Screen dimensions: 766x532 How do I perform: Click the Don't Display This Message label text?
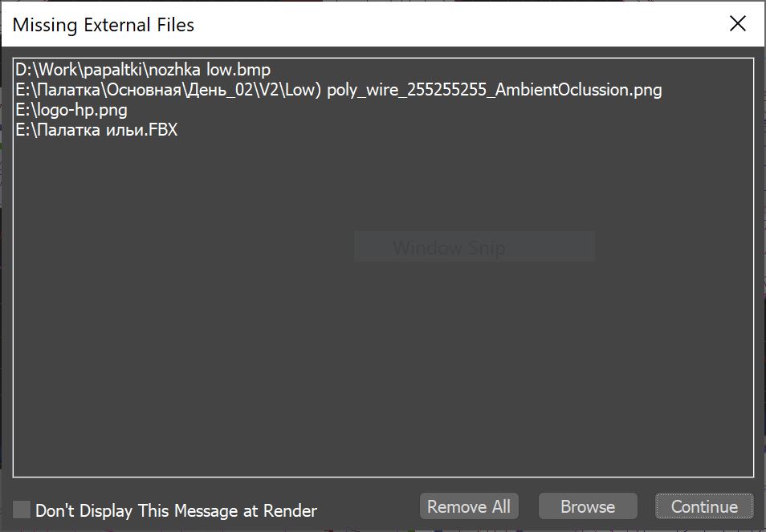177,510
